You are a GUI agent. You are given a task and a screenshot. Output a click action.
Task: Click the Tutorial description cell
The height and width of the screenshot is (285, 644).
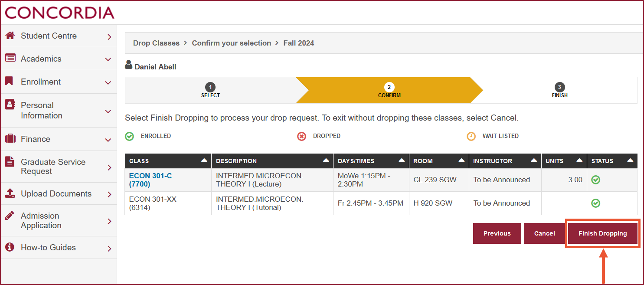[x=272, y=203]
